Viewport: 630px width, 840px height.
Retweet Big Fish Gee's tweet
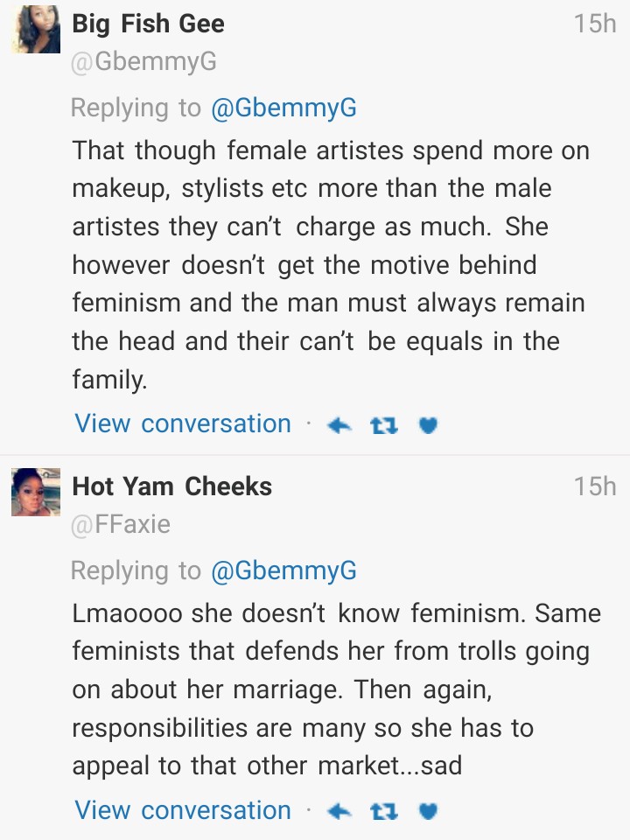coord(382,425)
